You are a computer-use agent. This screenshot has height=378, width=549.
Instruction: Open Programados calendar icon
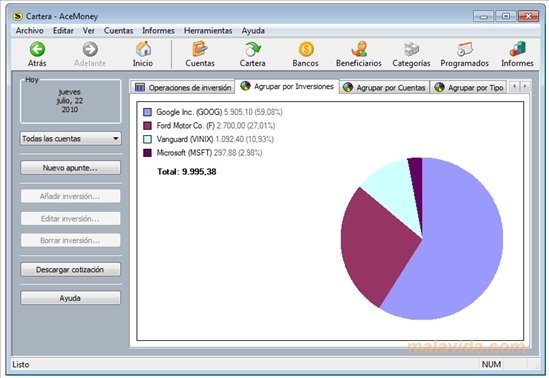tap(465, 49)
